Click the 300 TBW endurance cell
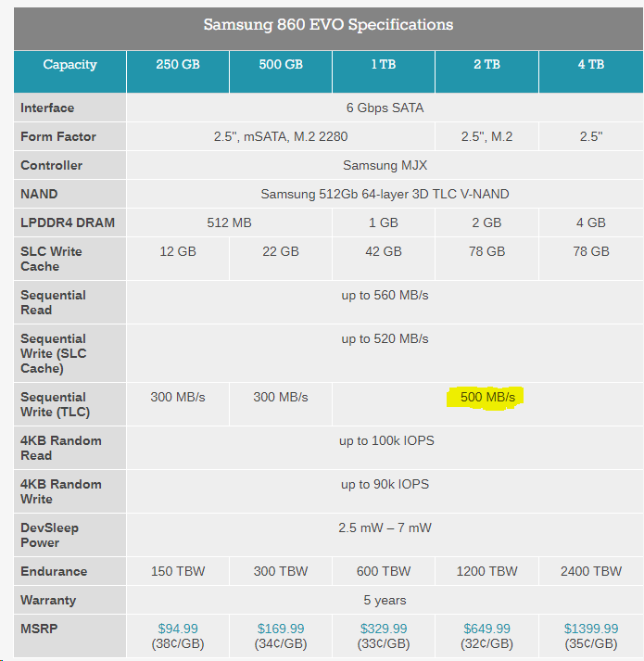 coord(281,571)
